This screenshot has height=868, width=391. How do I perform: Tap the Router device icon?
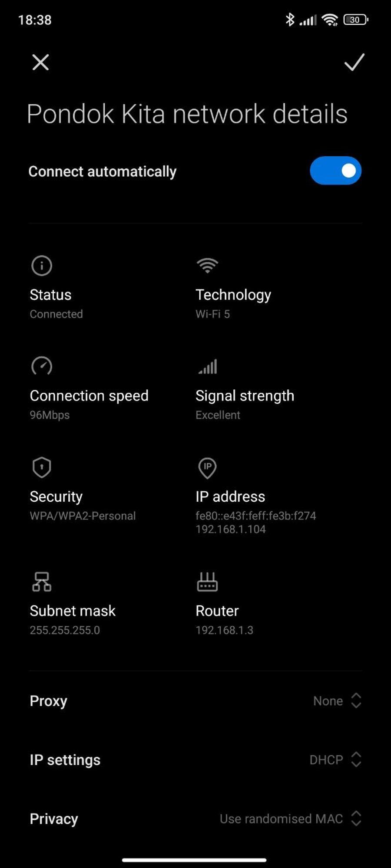tap(207, 582)
